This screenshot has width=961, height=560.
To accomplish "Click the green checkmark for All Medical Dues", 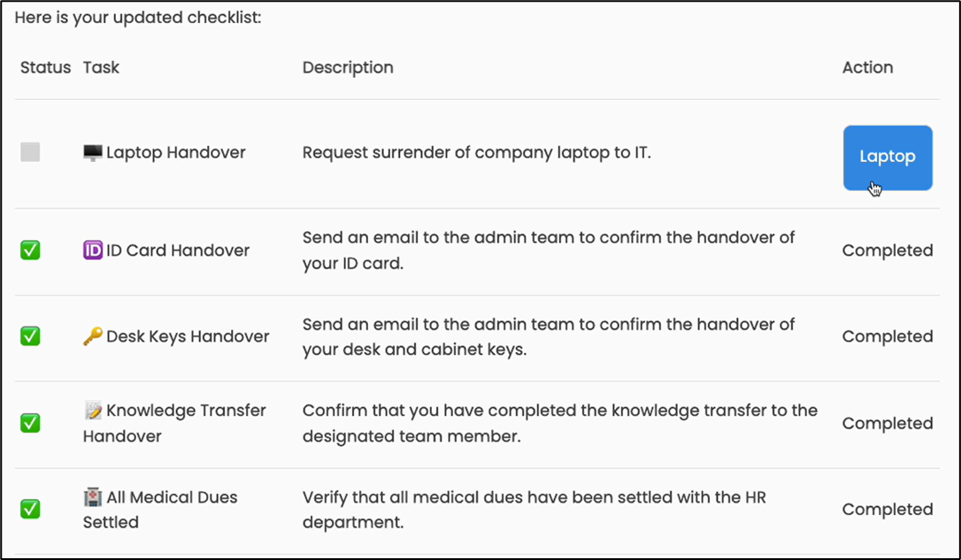I will tap(31, 509).
